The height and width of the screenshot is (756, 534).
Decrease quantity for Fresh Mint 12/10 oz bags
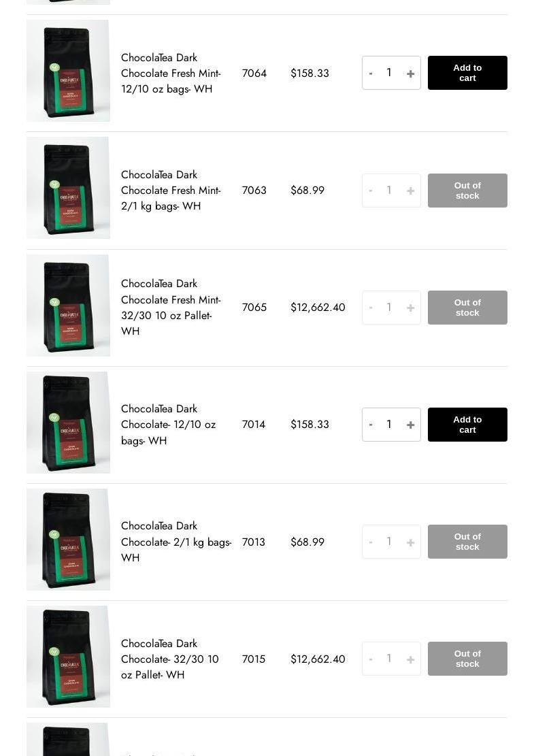click(371, 73)
